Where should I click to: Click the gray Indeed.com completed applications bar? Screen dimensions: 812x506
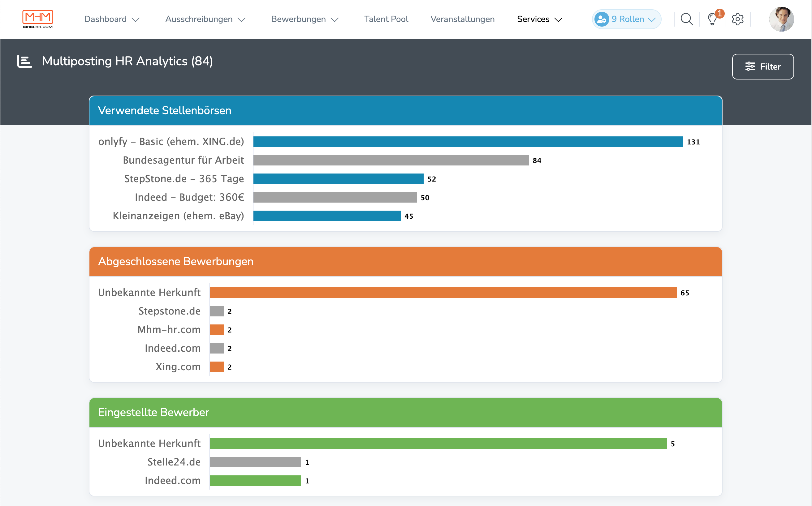click(217, 348)
